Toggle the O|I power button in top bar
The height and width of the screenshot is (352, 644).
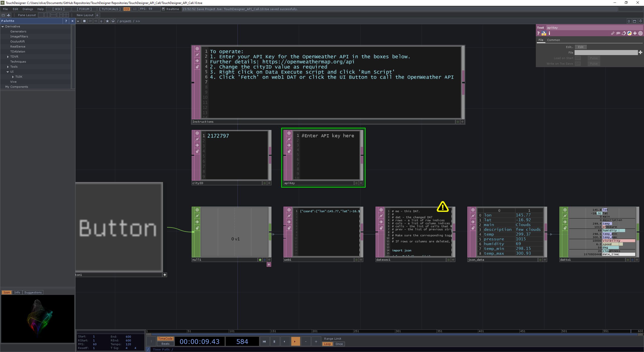point(127,9)
